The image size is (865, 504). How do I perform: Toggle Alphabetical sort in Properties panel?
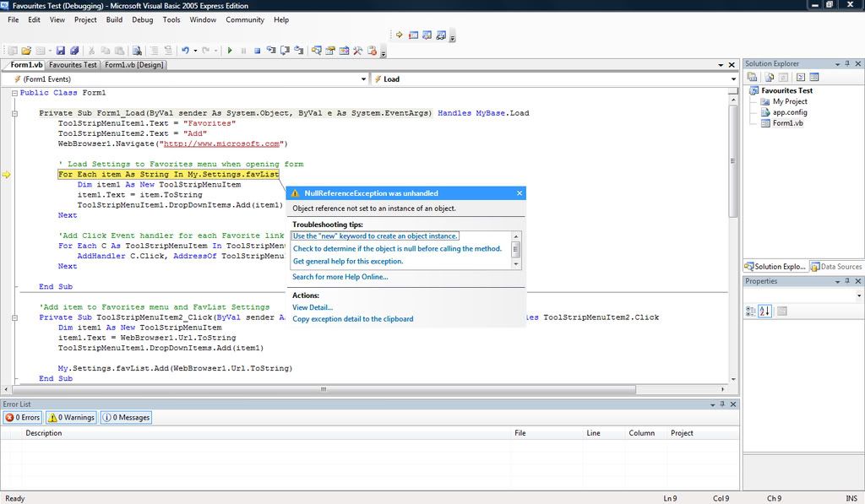(x=764, y=311)
